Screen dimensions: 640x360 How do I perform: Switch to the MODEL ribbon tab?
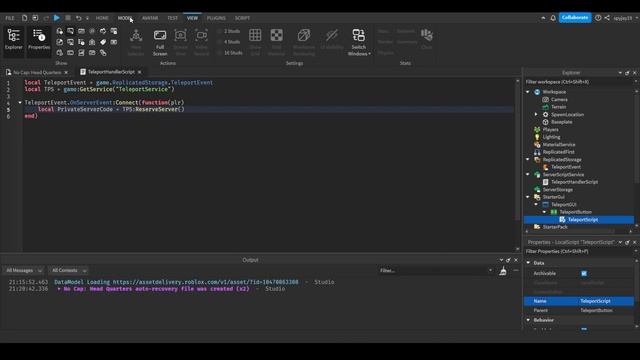pyautogui.click(x=125, y=18)
